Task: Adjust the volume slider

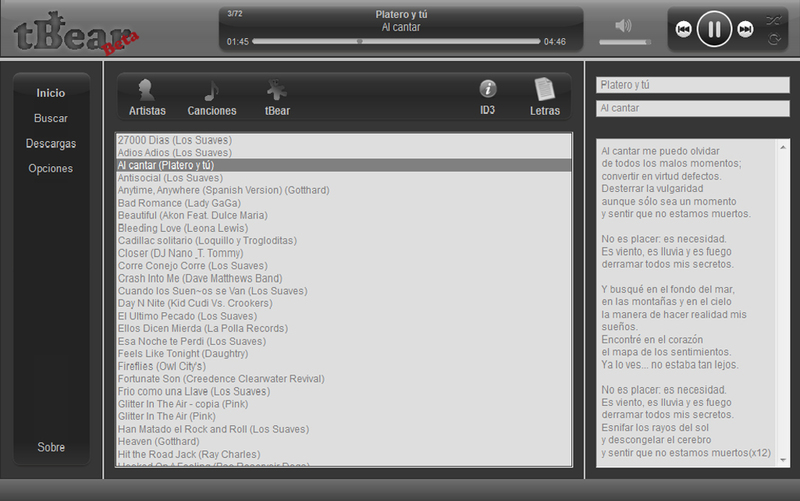Action: [625, 42]
